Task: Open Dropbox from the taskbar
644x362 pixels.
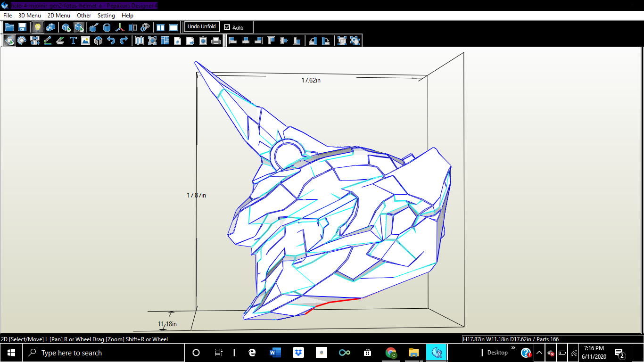Action: point(298,353)
